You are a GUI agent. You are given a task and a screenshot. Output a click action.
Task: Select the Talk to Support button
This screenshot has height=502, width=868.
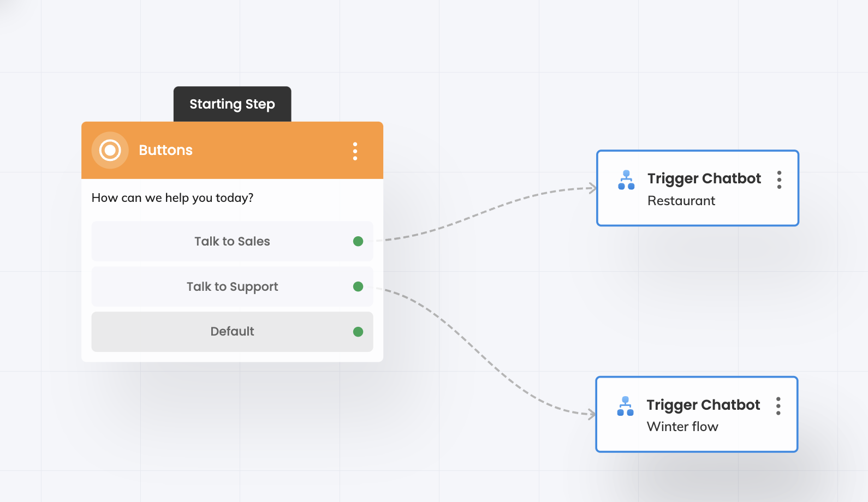click(x=232, y=286)
